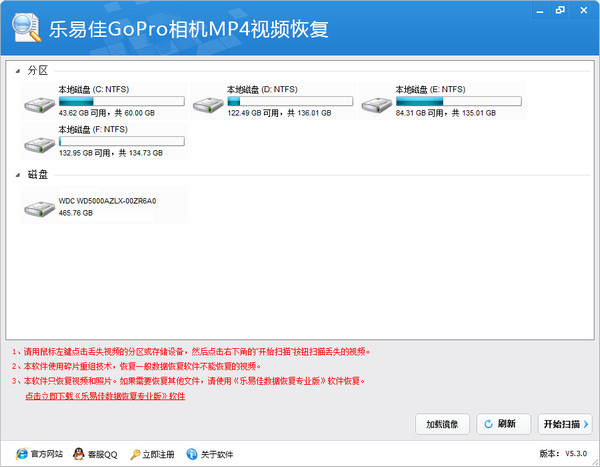Minimize the recovery software window
This screenshot has height=467, width=600.
(540, 11)
